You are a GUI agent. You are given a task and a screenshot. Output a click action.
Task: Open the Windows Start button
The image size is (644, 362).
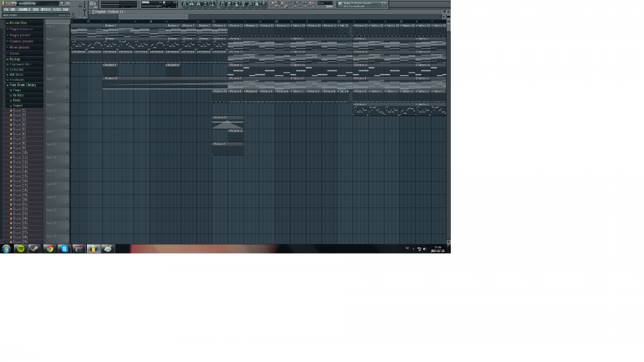click(6, 249)
